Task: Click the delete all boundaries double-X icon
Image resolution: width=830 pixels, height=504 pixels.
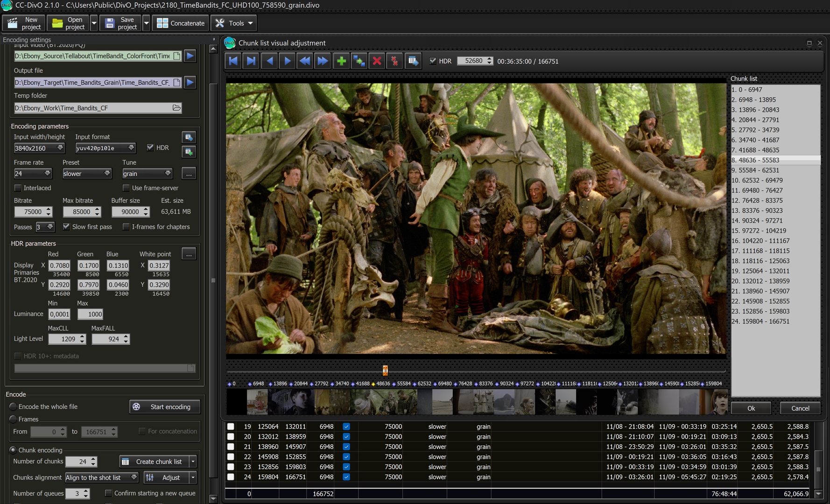Action: 394,61
